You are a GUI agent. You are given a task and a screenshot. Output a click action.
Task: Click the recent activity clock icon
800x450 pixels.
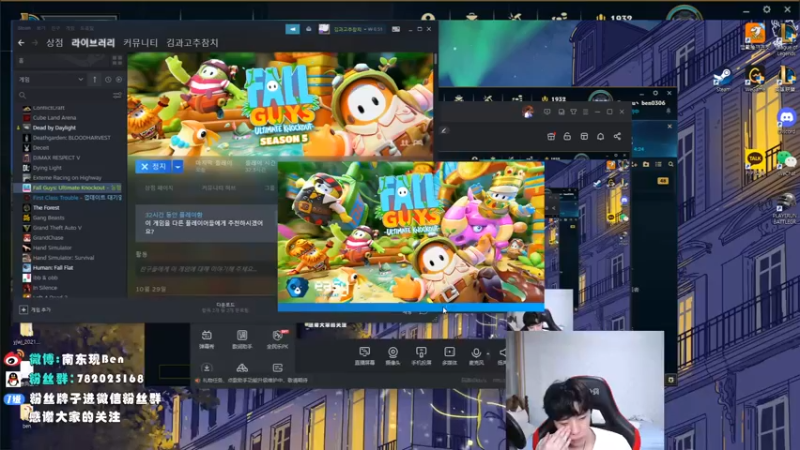[x=108, y=80]
